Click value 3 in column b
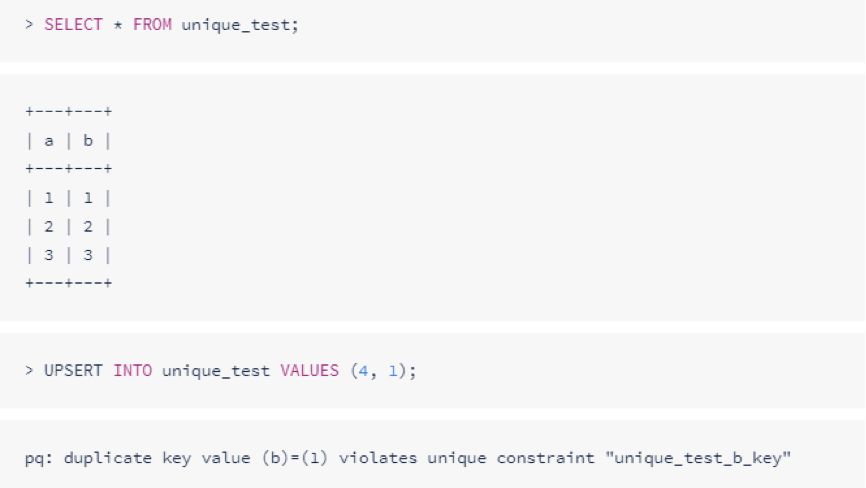This screenshot has width=866, height=488. (88, 255)
